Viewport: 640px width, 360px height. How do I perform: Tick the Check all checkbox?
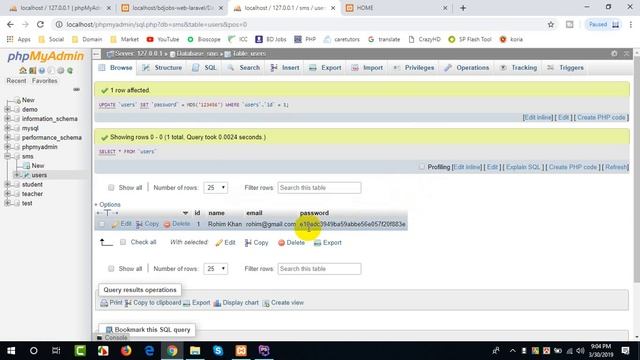pyautogui.click(x=123, y=242)
